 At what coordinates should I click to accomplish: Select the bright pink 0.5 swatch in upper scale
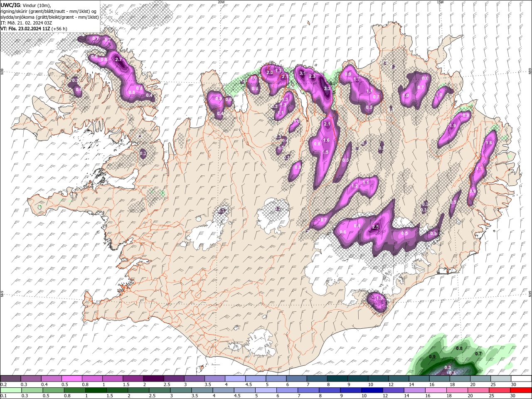[x=71, y=378]
